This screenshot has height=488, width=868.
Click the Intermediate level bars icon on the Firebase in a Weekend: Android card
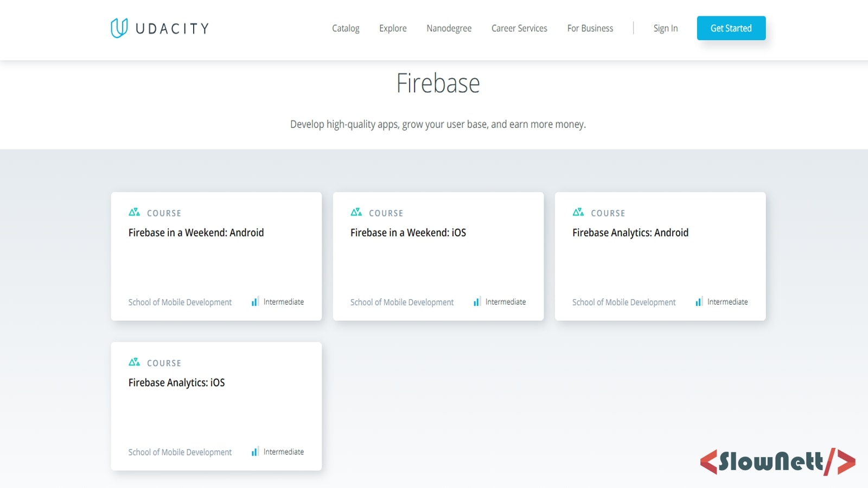point(254,302)
